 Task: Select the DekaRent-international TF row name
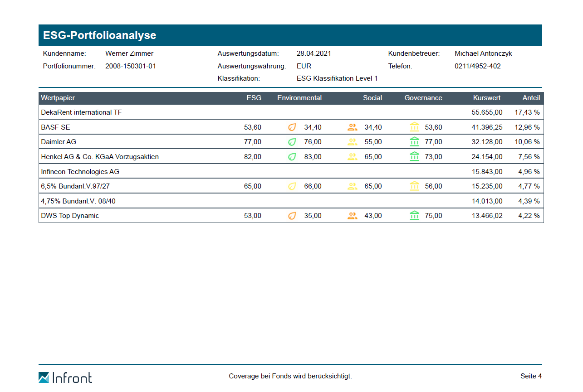coord(81,112)
